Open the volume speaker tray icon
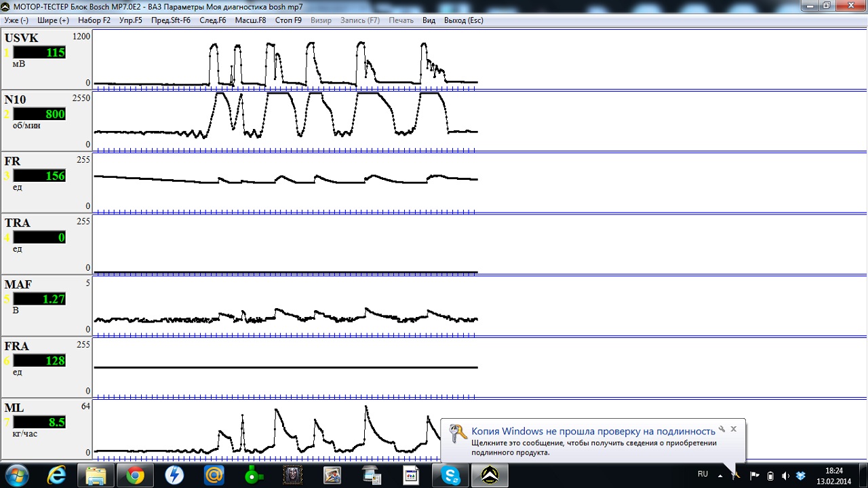The height and width of the screenshot is (488, 868). tap(785, 475)
